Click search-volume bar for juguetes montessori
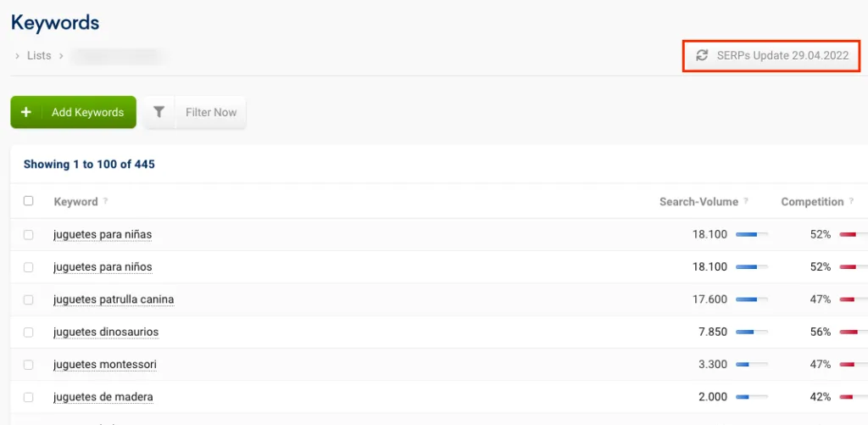The image size is (868, 425). coord(751,365)
